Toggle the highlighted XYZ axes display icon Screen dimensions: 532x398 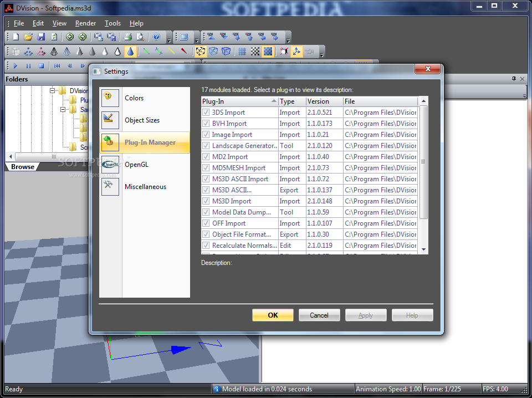[296, 51]
